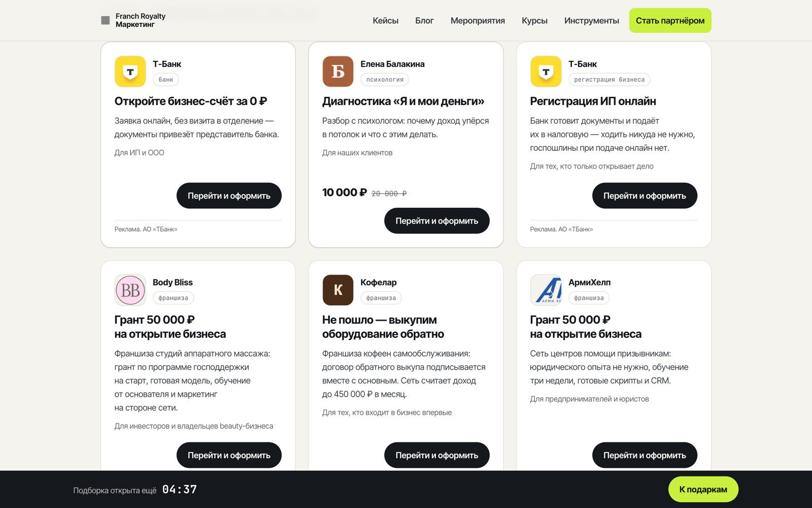Image resolution: width=812 pixels, height=508 pixels.
Task: Click the heading Регистрация ИП онлайн
Action: 593,101
